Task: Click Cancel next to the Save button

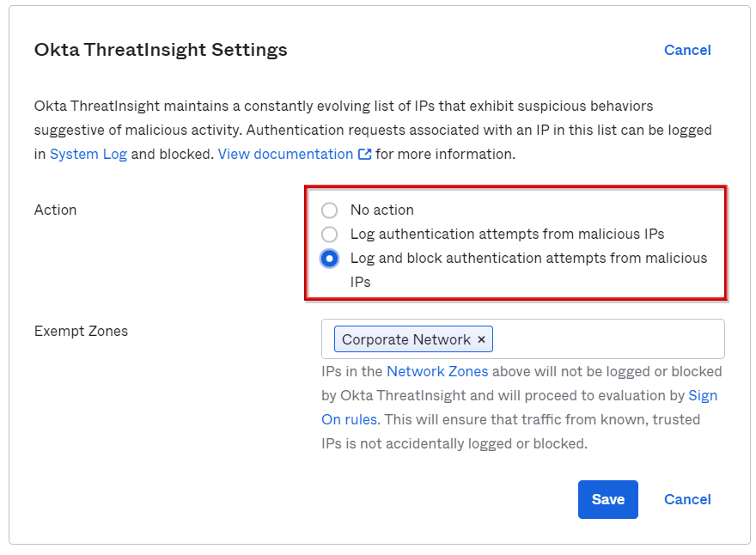Action: (687, 500)
